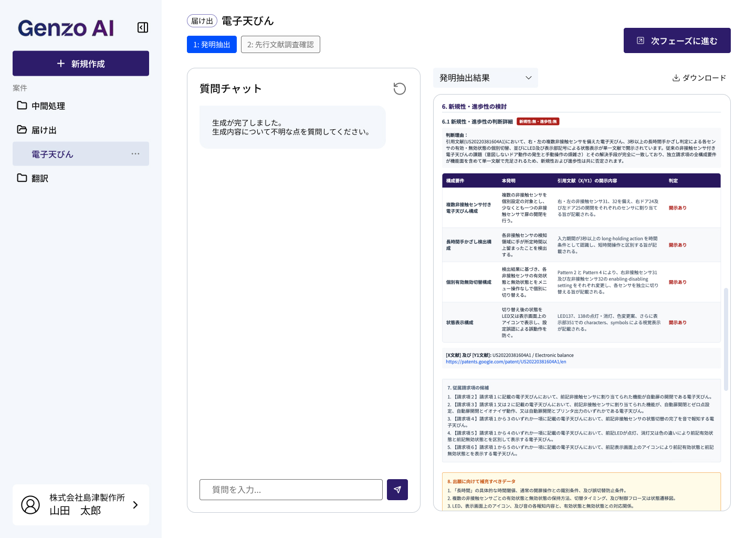The height and width of the screenshot is (538, 756).
Task: Collapse the 発明抽出結果 panel chevron
Action: pyautogui.click(x=529, y=77)
